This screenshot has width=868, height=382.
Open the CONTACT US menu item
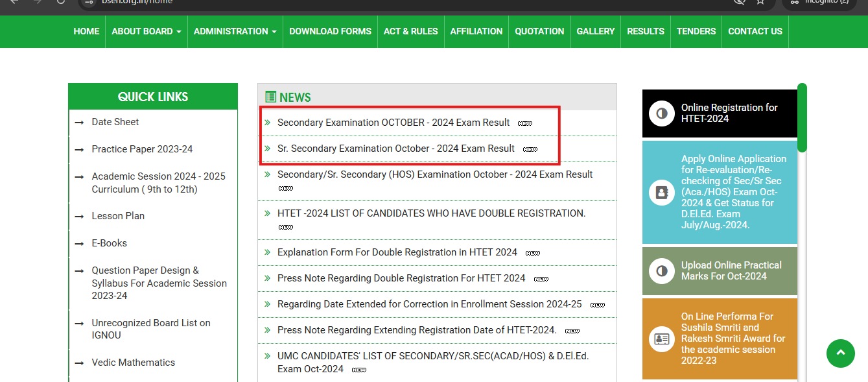[x=755, y=31]
